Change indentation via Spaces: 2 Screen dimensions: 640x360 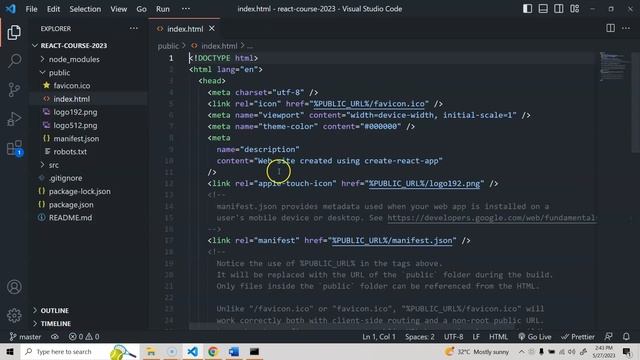click(x=420, y=337)
